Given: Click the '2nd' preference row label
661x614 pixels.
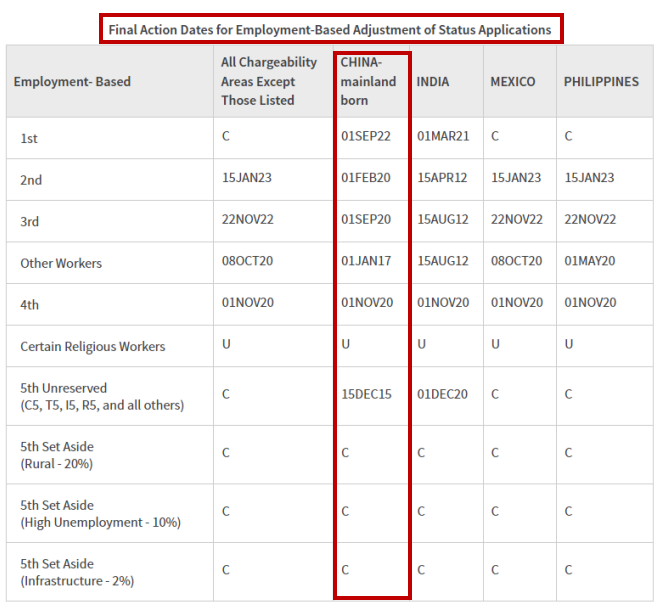Looking at the screenshot, I should 31,180.
